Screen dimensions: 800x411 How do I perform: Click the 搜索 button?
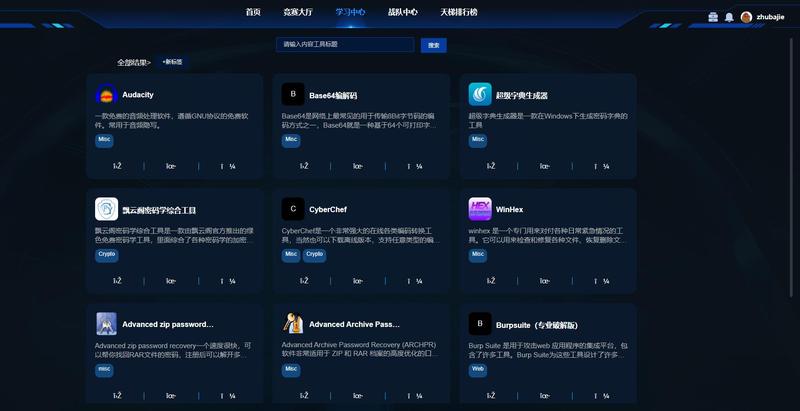pyautogui.click(x=434, y=45)
